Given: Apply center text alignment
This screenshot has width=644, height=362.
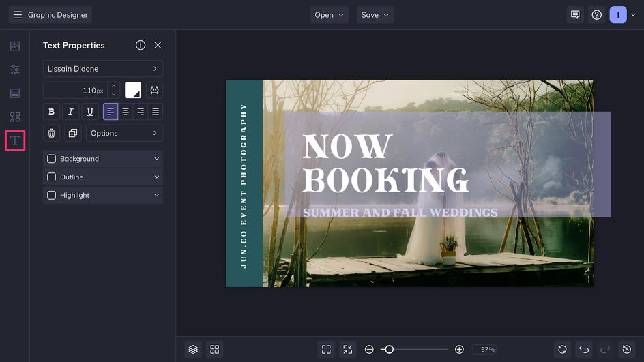Looking at the screenshot, I should (126, 112).
